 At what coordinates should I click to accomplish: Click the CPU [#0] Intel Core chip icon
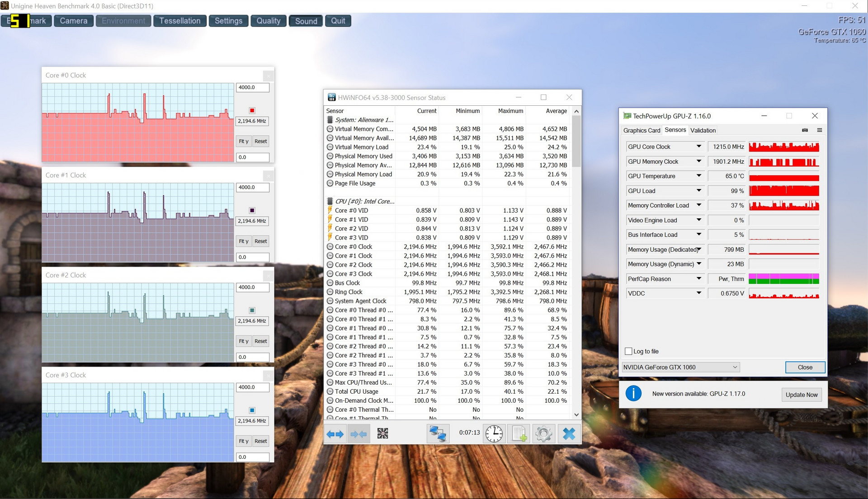click(330, 201)
